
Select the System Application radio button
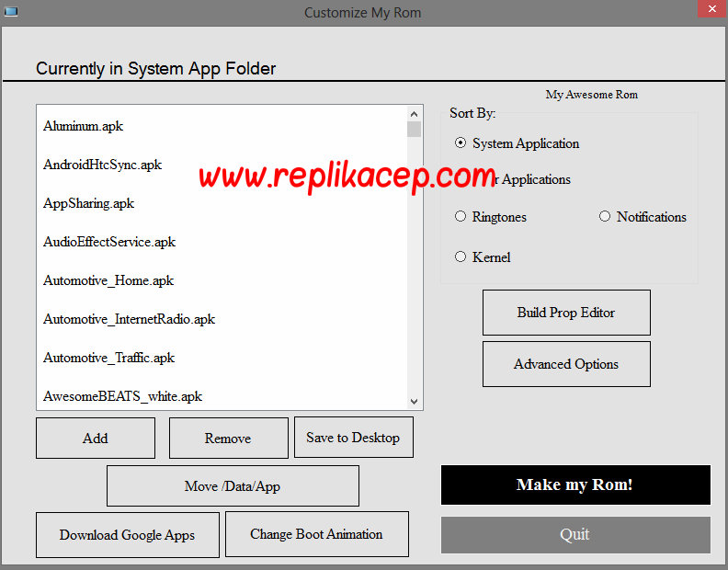[x=461, y=143]
